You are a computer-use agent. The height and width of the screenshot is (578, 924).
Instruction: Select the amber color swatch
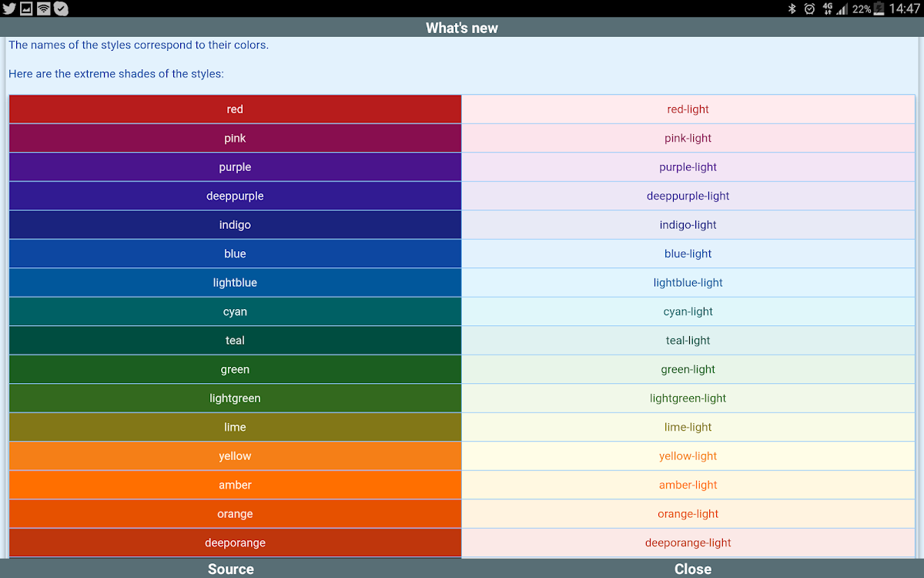click(235, 485)
